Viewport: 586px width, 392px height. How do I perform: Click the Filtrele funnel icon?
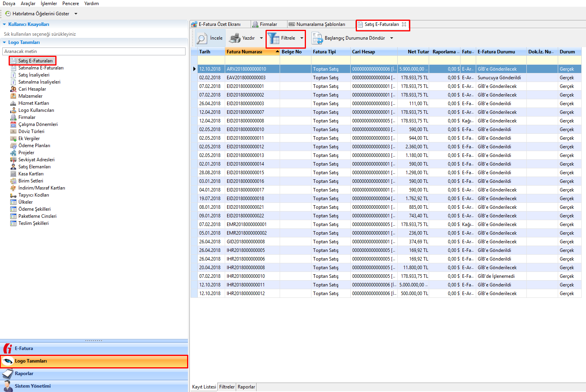tap(273, 38)
